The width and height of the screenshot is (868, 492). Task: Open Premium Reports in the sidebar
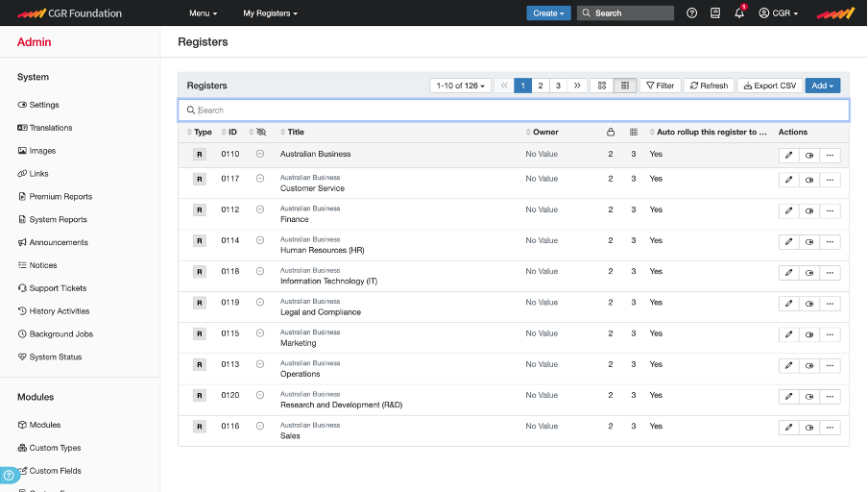(x=55, y=197)
